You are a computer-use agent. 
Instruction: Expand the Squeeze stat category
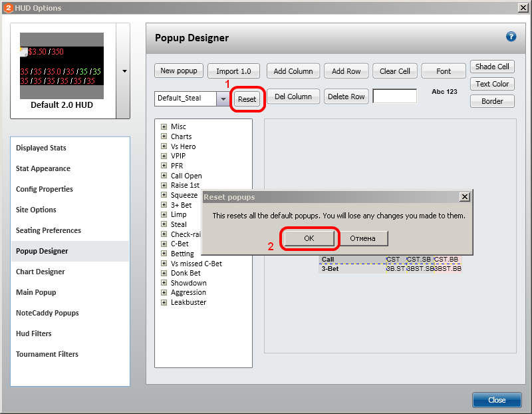click(x=164, y=194)
